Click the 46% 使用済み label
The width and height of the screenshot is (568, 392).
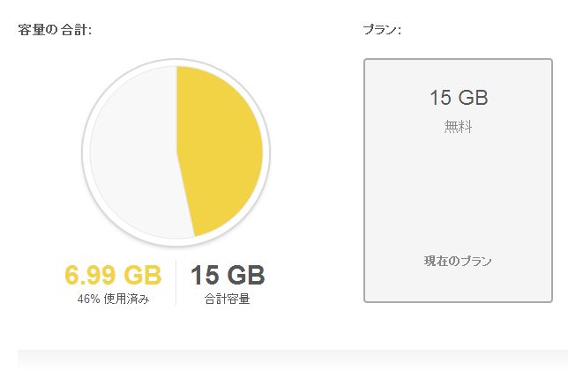click(113, 299)
